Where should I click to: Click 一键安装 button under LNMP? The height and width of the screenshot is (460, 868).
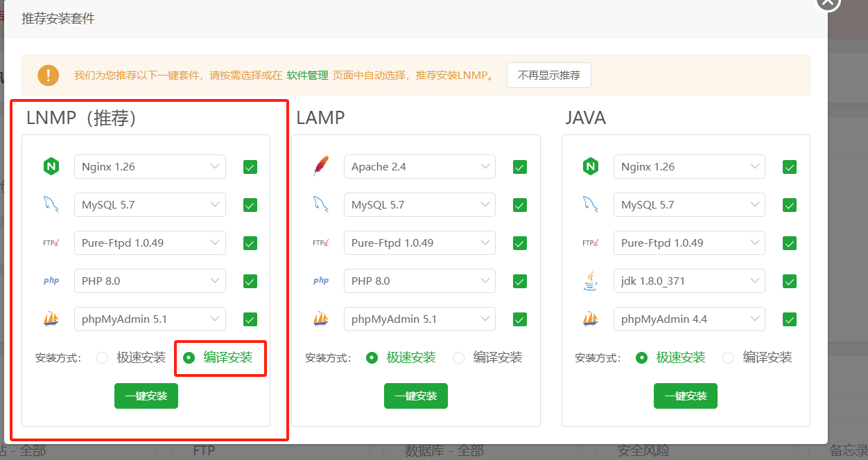[146, 396]
